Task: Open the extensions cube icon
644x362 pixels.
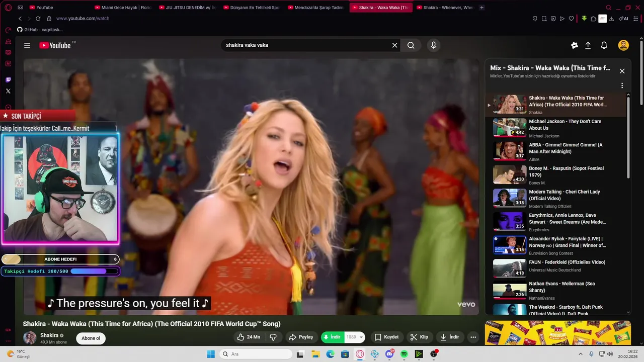Action: coord(593,19)
